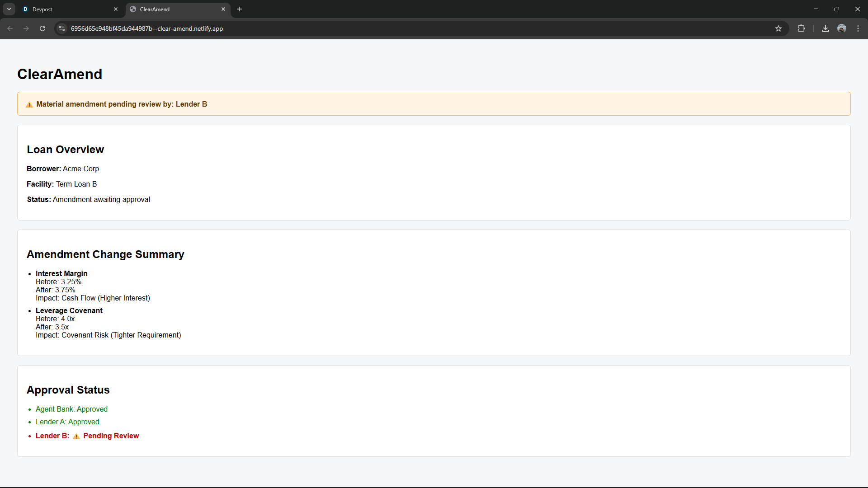
Task: Open the browser Downloads icon
Action: [x=826, y=28]
